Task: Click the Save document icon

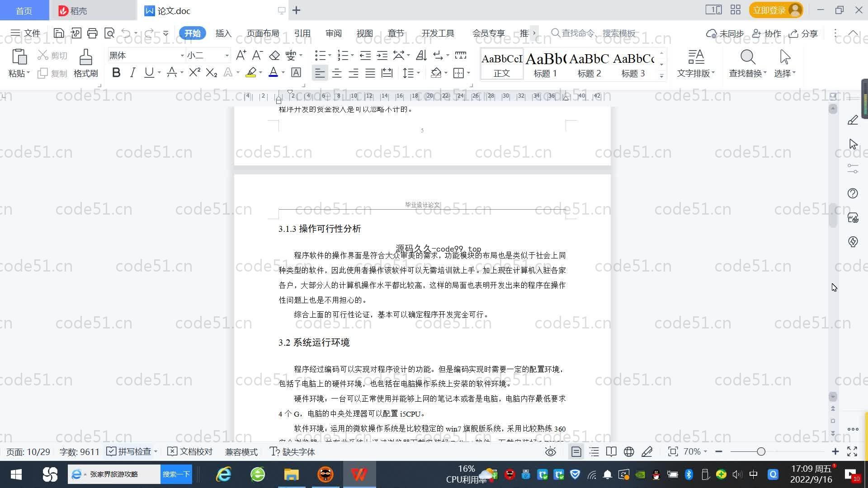Action: click(x=58, y=33)
